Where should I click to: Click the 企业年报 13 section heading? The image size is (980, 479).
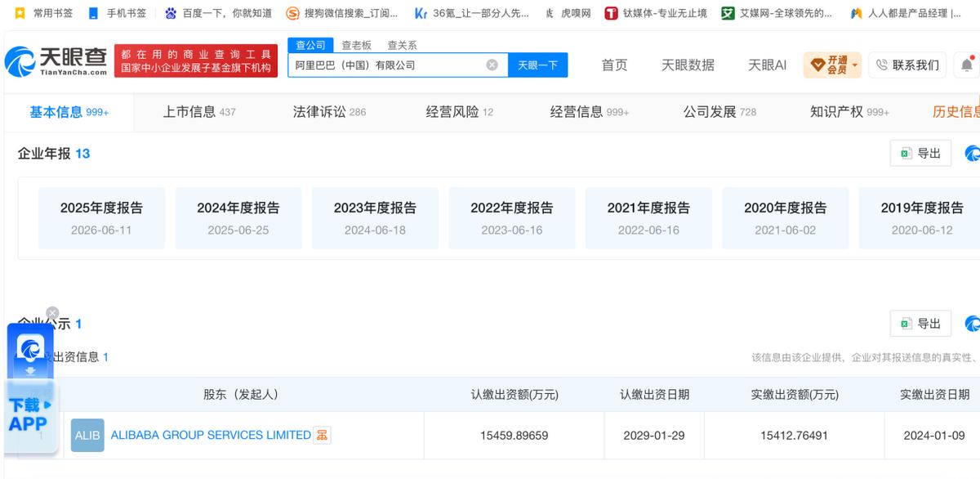(54, 153)
